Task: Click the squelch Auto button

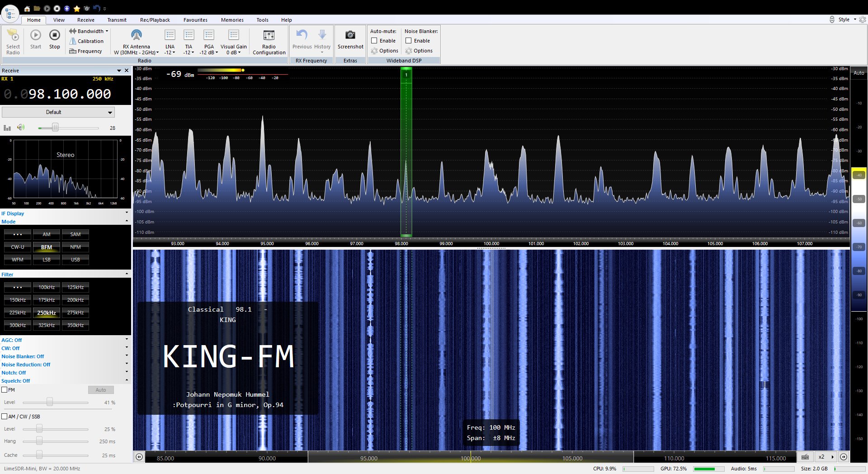Action: (x=101, y=389)
